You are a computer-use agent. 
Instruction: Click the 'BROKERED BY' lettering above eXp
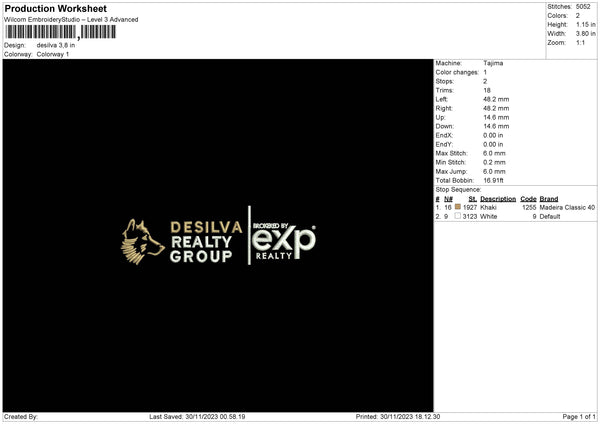click(271, 226)
